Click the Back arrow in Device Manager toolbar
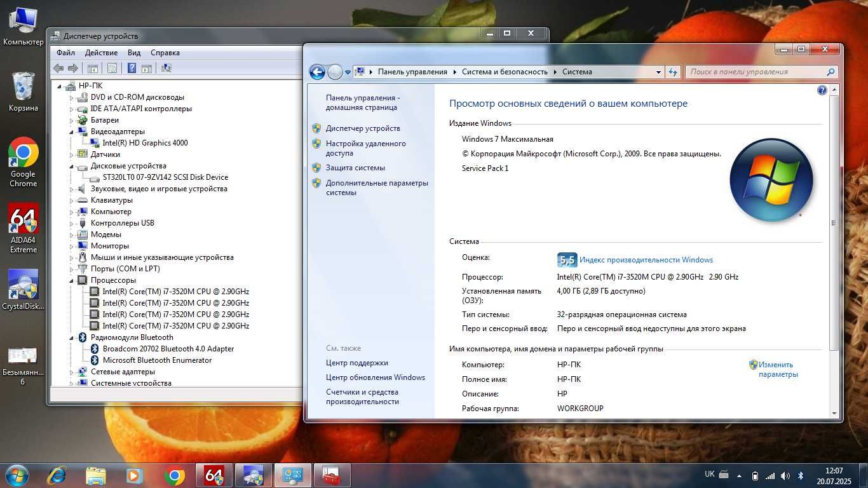The image size is (868, 488). 58,68
